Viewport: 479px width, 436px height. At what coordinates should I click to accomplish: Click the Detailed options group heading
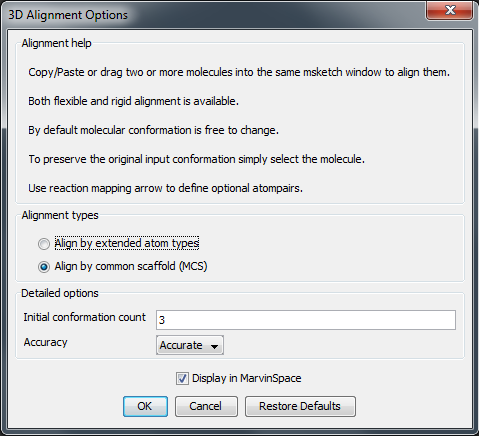pos(60,293)
